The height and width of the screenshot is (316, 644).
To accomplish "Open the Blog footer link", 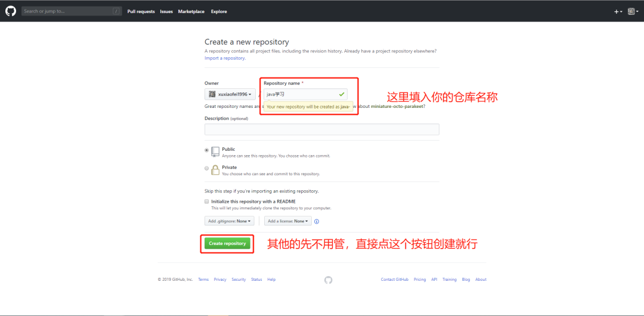I will click(466, 280).
